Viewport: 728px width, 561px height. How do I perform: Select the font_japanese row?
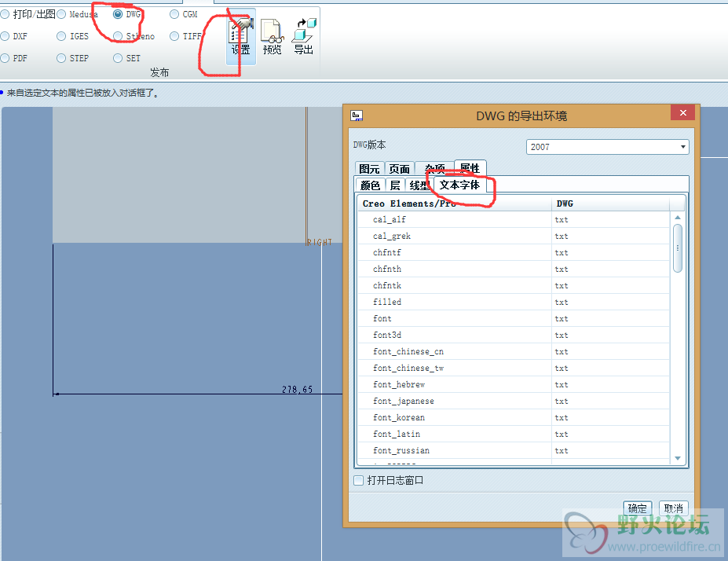(x=514, y=401)
